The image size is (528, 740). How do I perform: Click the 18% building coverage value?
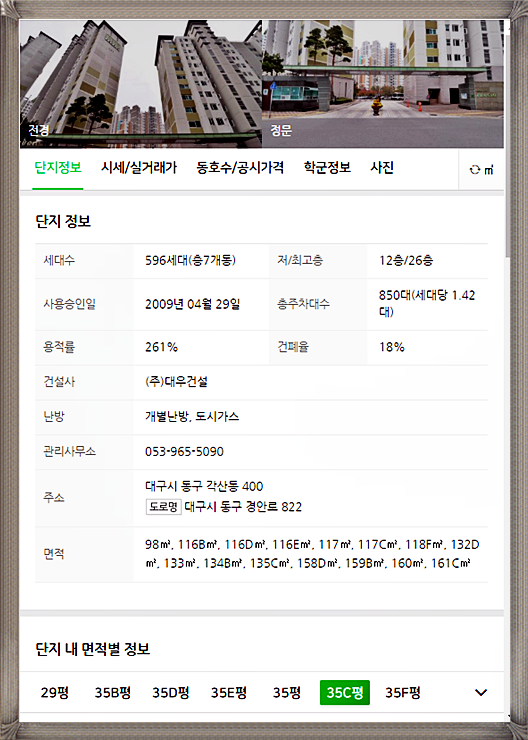(x=392, y=347)
